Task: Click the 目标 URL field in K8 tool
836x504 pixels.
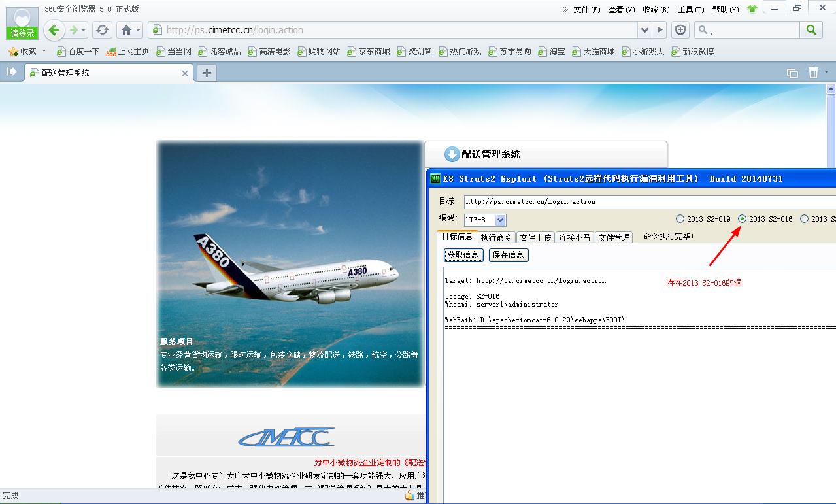Action: [650, 201]
